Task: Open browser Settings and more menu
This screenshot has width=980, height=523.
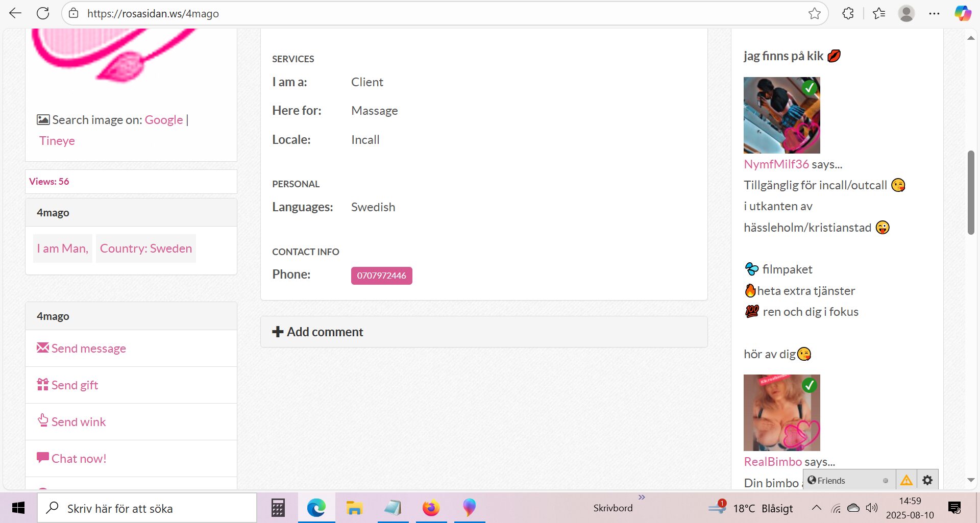Action: click(x=934, y=14)
